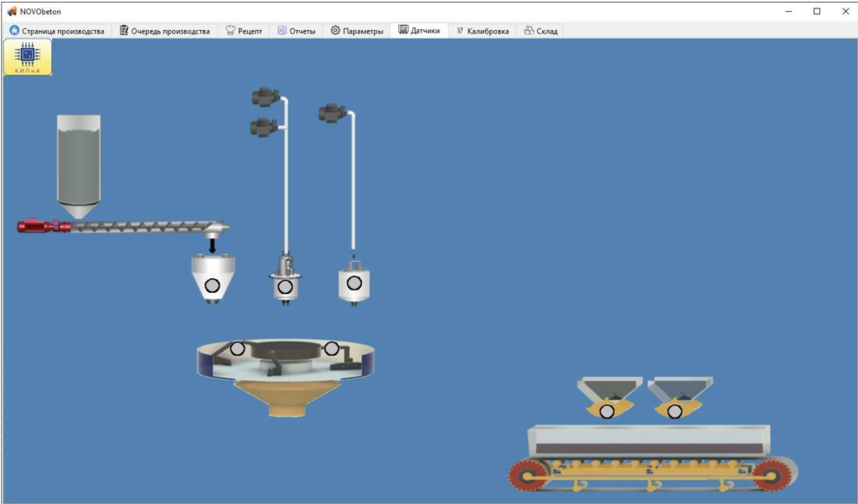Toggle the middle dosing tank sensor circle

(x=285, y=287)
